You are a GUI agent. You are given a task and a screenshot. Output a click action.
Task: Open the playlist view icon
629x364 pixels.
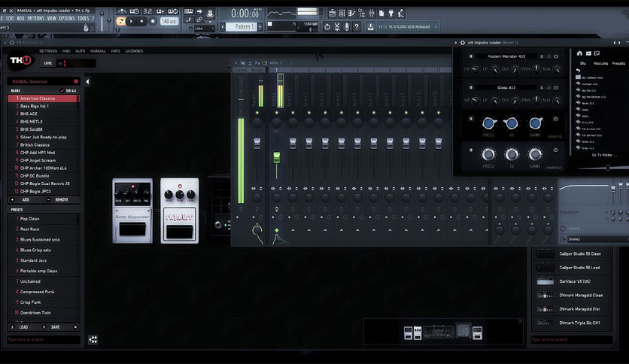pyautogui.click(x=333, y=14)
